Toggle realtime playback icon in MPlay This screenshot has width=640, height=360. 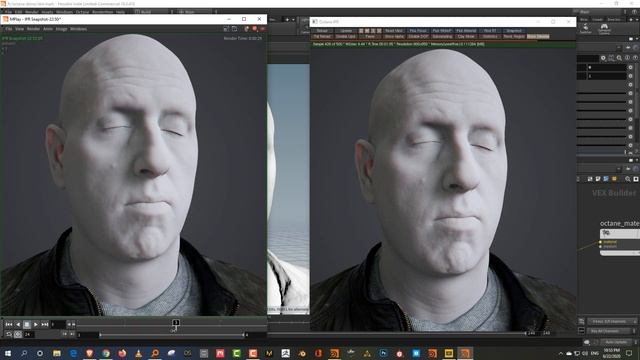pyautogui.click(x=18, y=334)
